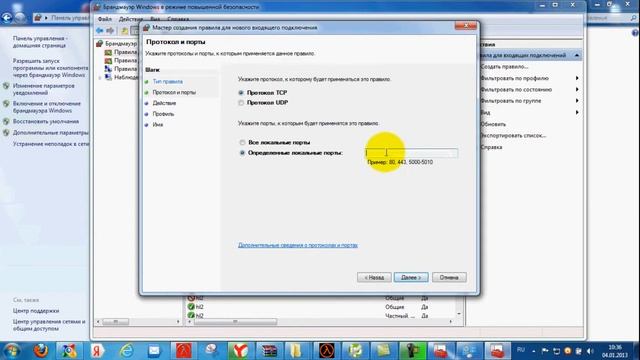Show hidden tray icons with the small arrow

click(x=534, y=351)
